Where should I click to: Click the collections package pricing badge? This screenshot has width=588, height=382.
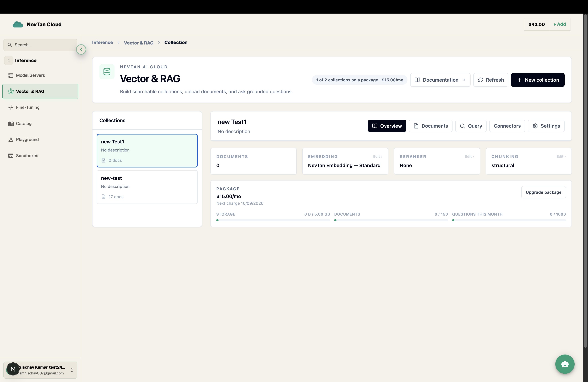[360, 80]
